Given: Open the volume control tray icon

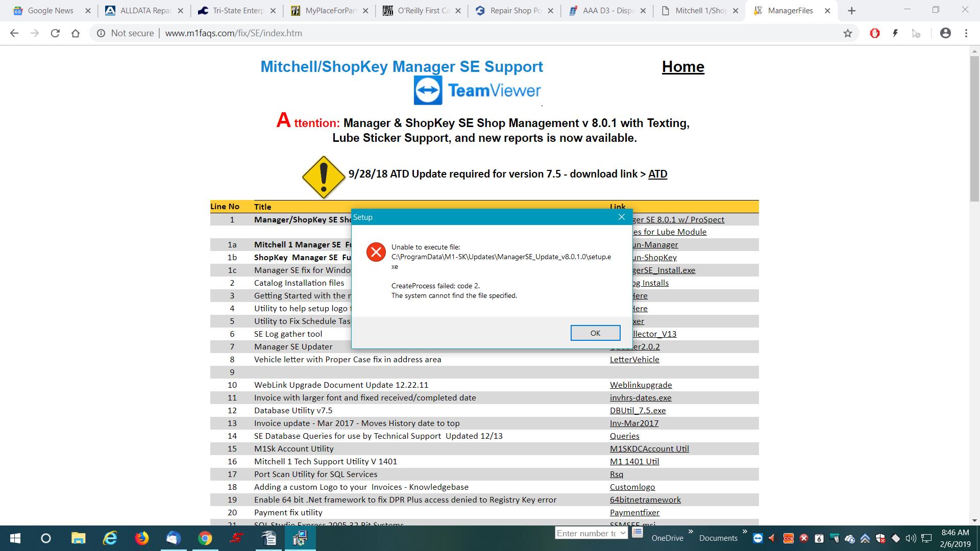Looking at the screenshot, I should (911, 538).
